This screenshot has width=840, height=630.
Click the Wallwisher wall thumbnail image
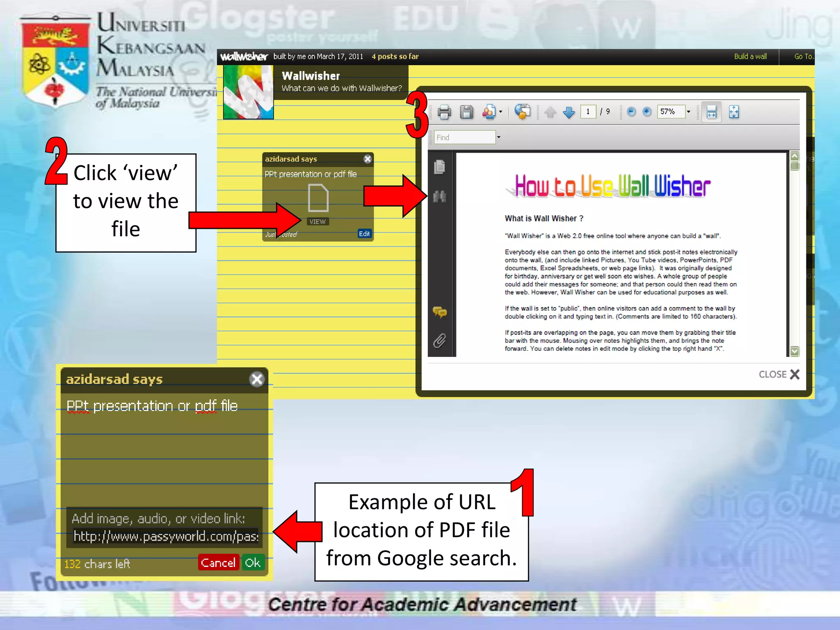248,92
